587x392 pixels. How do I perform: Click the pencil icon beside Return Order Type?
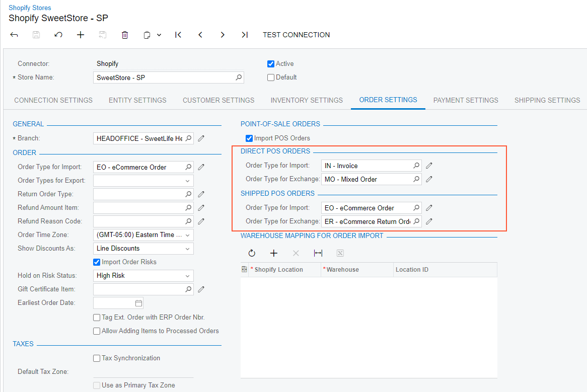(x=201, y=194)
